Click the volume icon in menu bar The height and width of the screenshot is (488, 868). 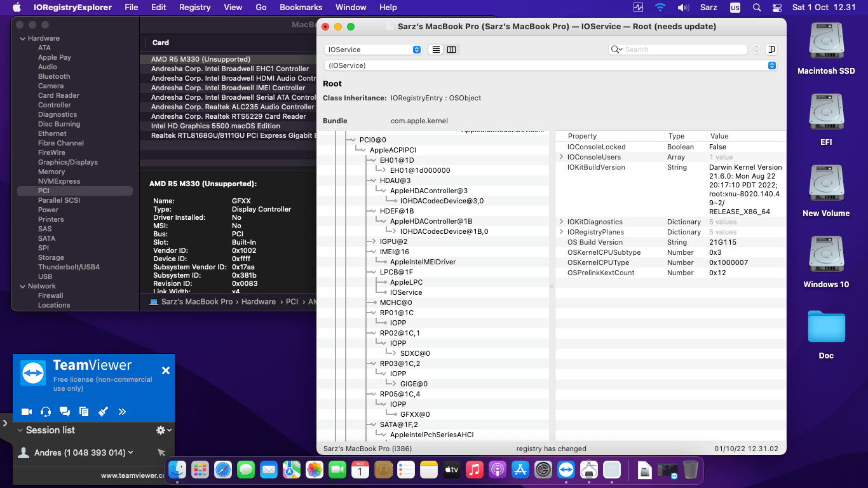pyautogui.click(x=683, y=8)
